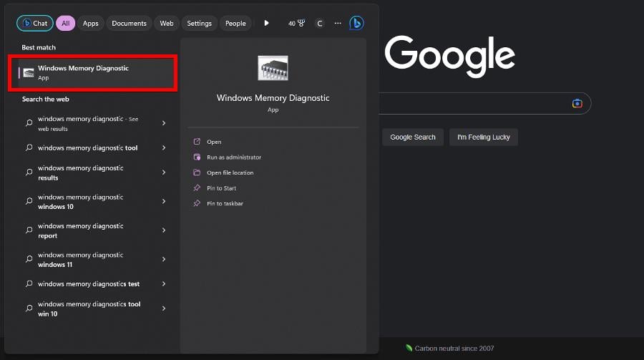Click the Pin to taskbar pin icon

(197, 203)
